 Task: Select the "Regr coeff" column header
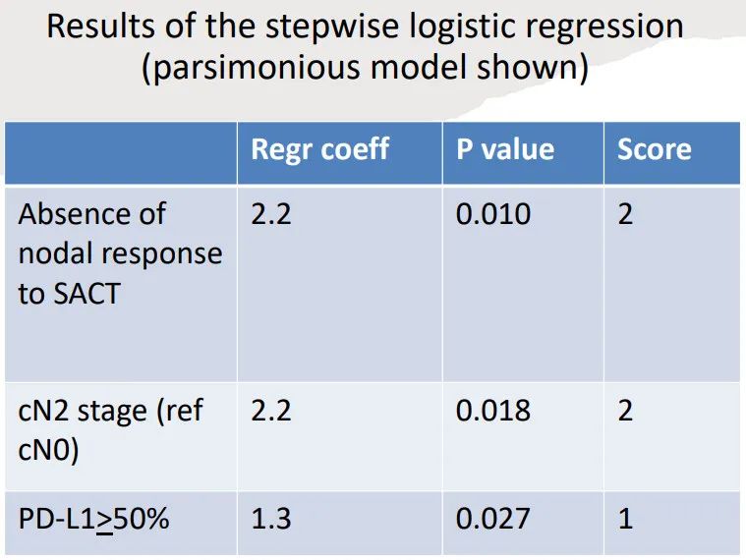click(320, 149)
